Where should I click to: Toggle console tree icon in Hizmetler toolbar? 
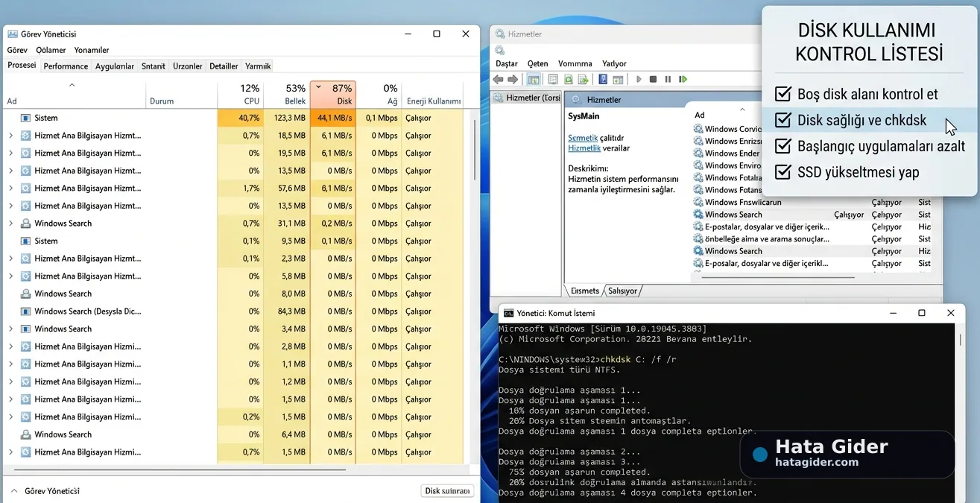point(534,79)
